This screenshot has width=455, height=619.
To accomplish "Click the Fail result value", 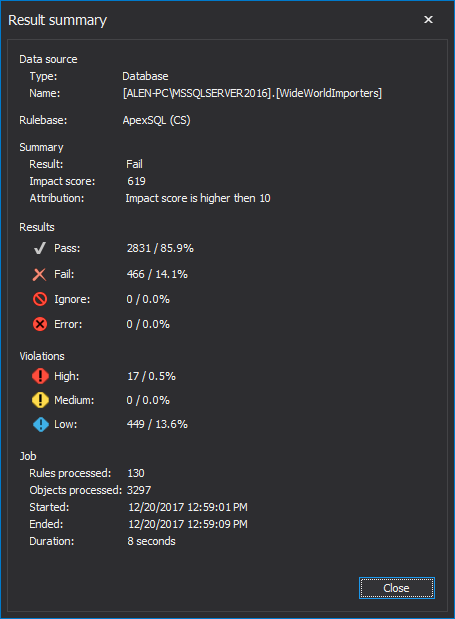I will (134, 164).
